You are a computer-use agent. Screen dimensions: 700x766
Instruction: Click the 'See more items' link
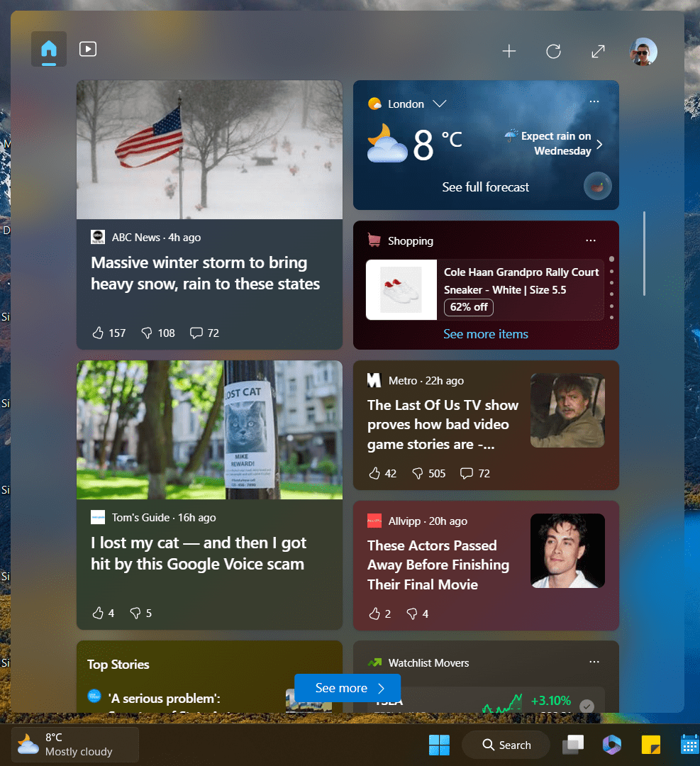click(485, 334)
